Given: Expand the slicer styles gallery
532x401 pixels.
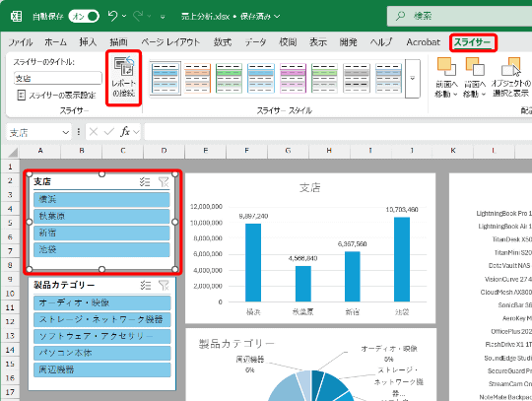Looking at the screenshot, I should point(413,79).
